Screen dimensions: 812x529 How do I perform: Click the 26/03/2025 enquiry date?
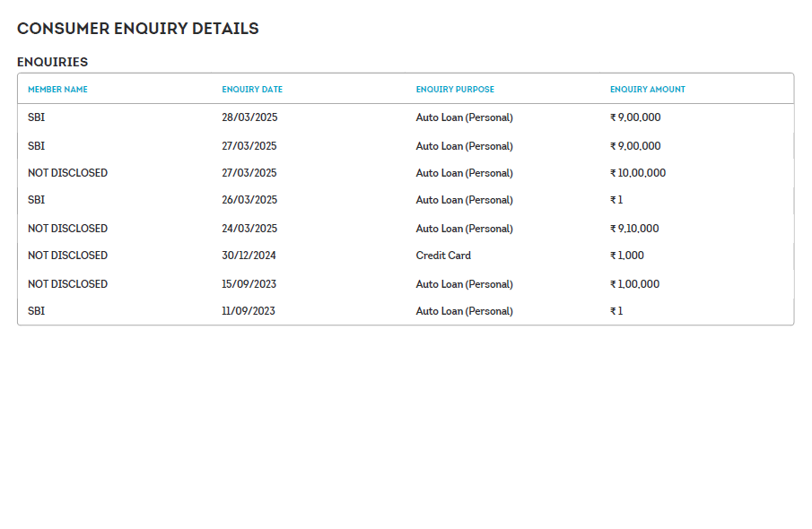[249, 200]
